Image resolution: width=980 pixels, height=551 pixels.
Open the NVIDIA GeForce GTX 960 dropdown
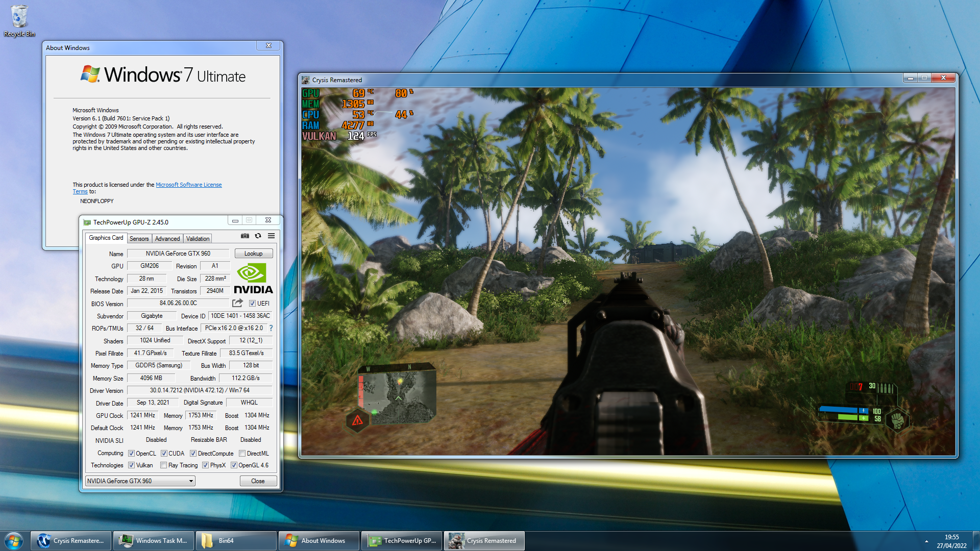tap(140, 481)
